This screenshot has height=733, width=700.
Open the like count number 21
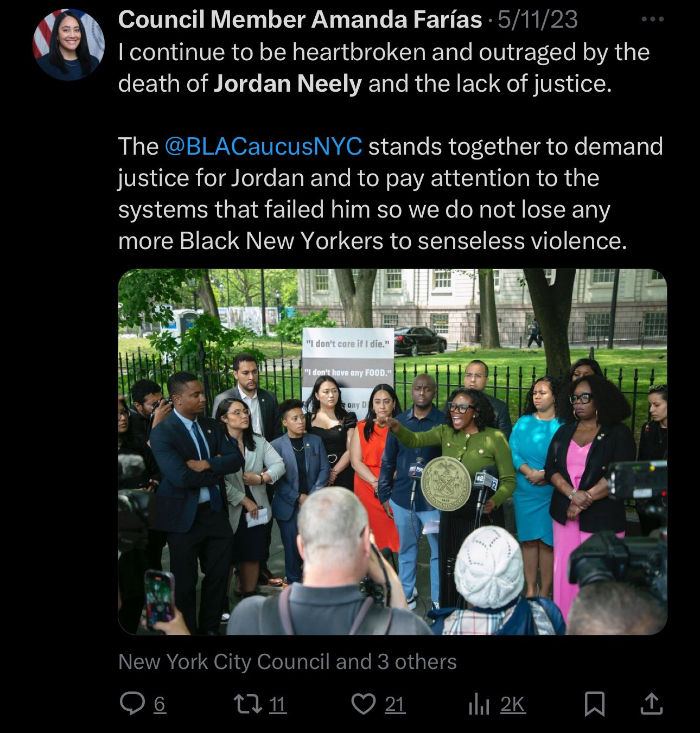pyautogui.click(x=395, y=704)
